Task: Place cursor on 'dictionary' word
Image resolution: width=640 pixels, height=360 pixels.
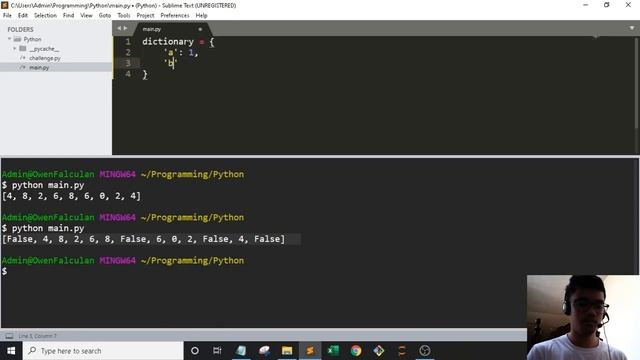Action: (168, 42)
